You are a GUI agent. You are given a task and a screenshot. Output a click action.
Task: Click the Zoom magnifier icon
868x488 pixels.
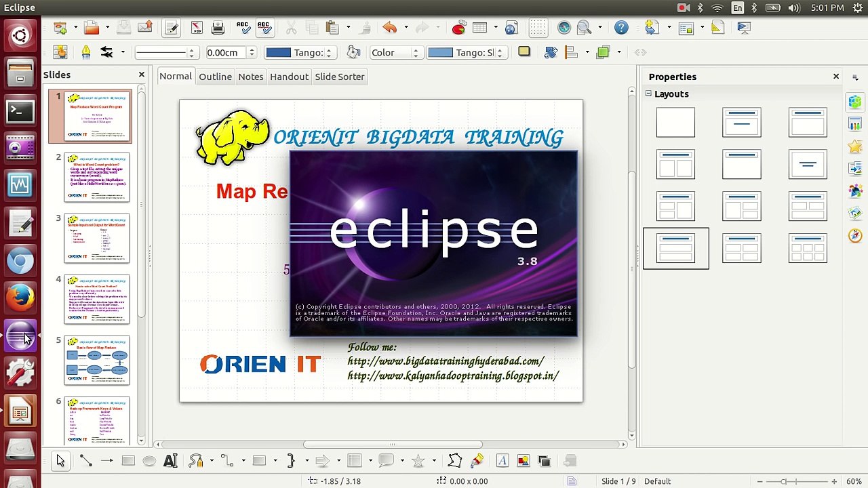pos(585,28)
